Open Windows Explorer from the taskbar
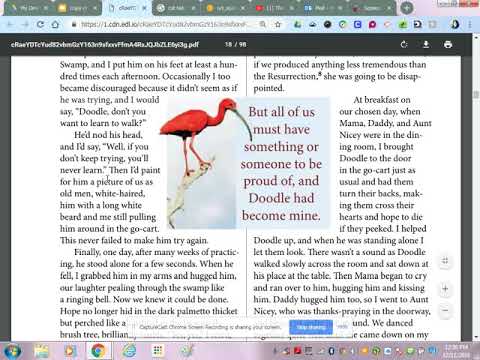 pos(41,351)
